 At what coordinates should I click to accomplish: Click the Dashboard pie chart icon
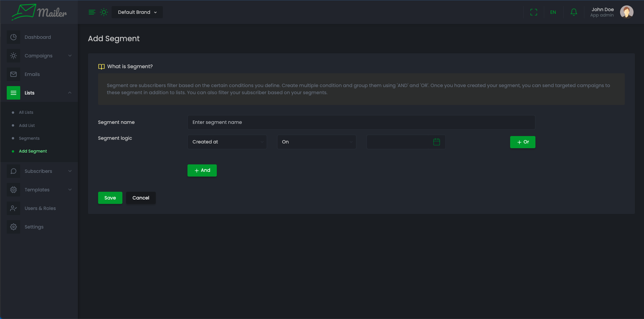click(x=13, y=37)
